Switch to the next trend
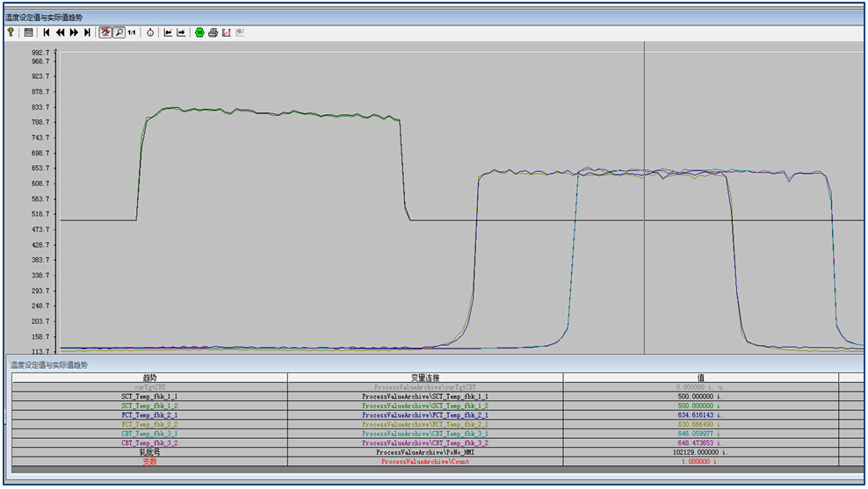868x489 pixels. coord(181,32)
